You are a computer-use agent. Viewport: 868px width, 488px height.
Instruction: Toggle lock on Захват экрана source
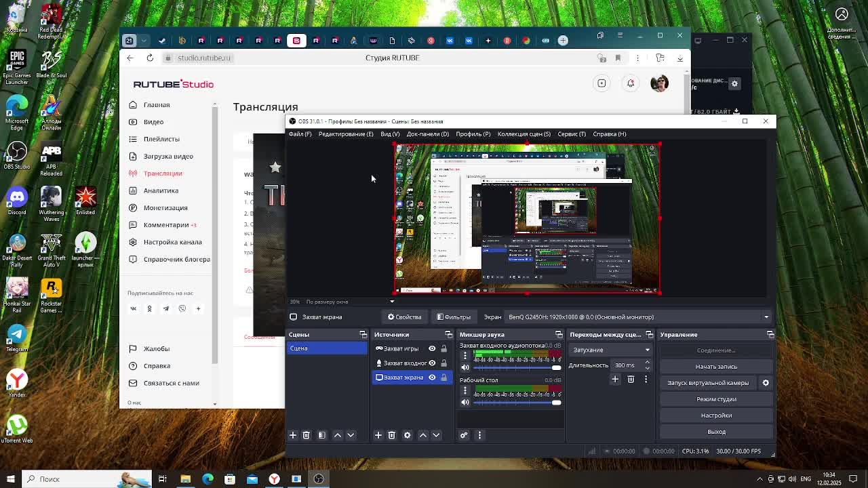pos(444,378)
